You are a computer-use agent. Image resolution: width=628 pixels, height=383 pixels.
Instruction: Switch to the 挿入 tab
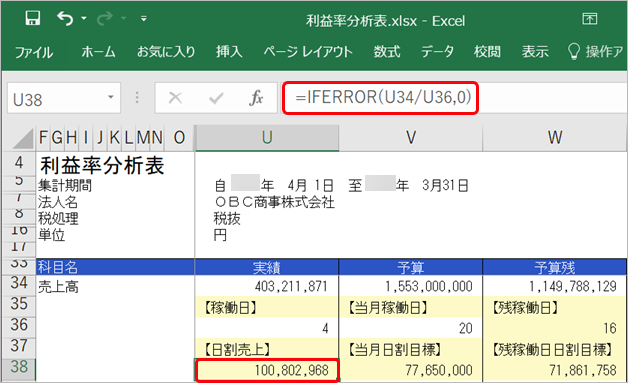[x=229, y=52]
